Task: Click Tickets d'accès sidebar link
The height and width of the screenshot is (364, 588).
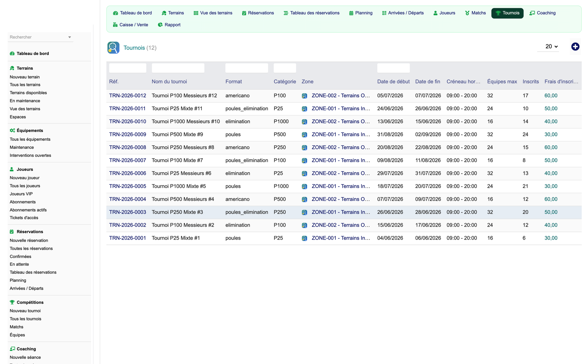Action: tap(24, 218)
